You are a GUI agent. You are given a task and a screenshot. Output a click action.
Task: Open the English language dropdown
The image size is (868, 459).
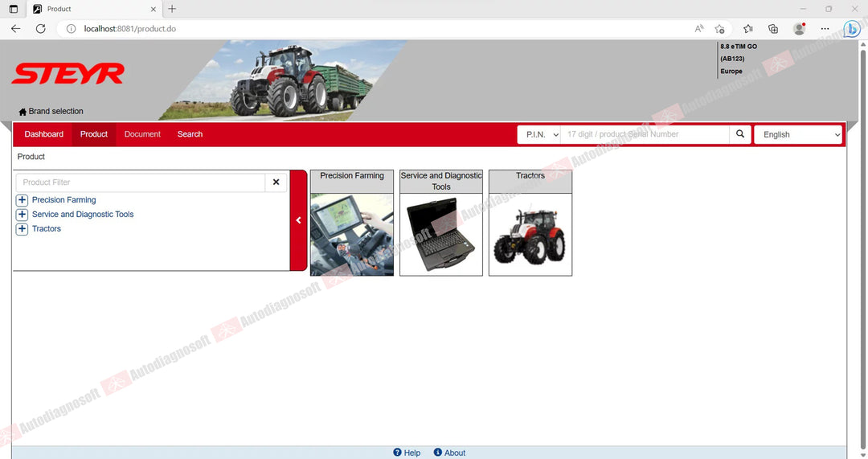(798, 134)
